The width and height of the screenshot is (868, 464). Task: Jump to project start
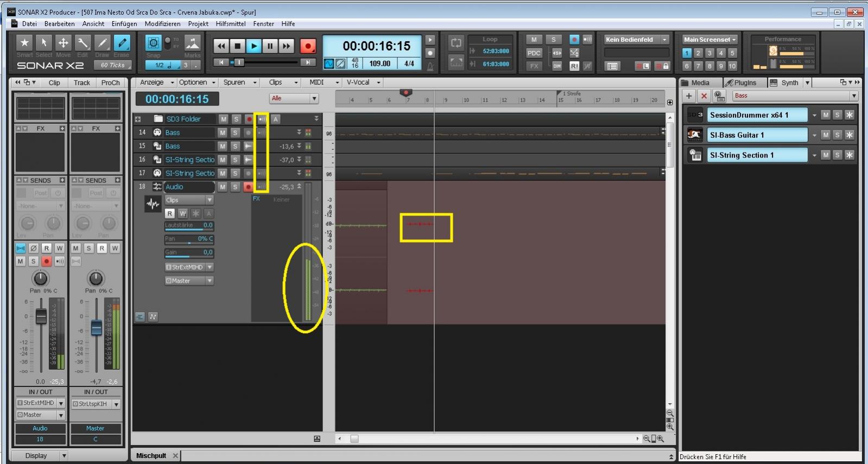pyautogui.click(x=221, y=62)
